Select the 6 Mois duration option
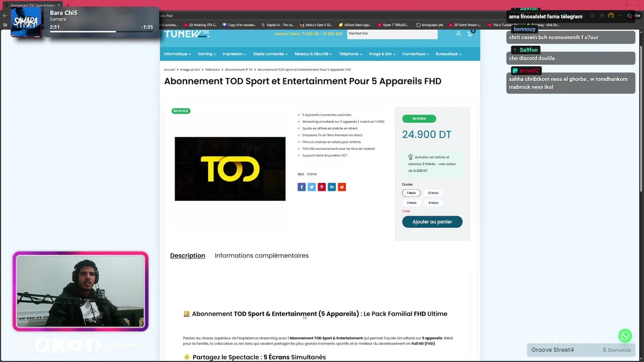This screenshot has width=644, height=362. (433, 203)
